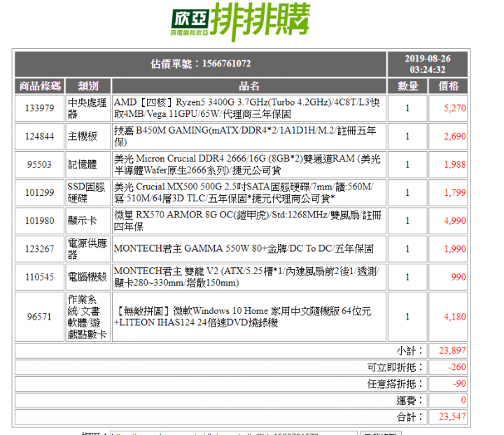Viewport: 504px width, 435px height.
Task: Click the AMD Ryzen5 3400G product name
Action: (x=248, y=108)
